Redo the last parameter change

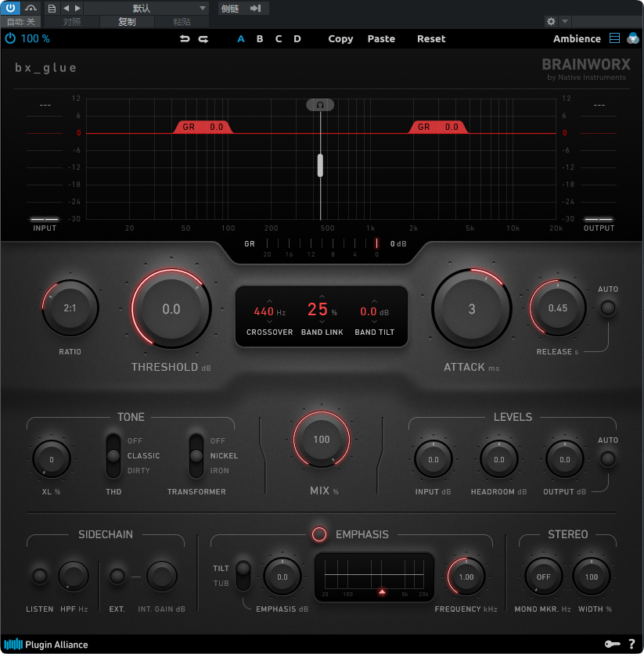click(x=203, y=39)
